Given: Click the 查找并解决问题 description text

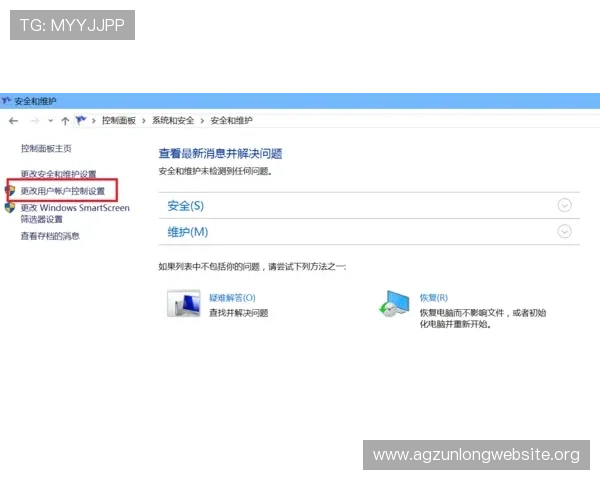Looking at the screenshot, I should pos(238,313).
